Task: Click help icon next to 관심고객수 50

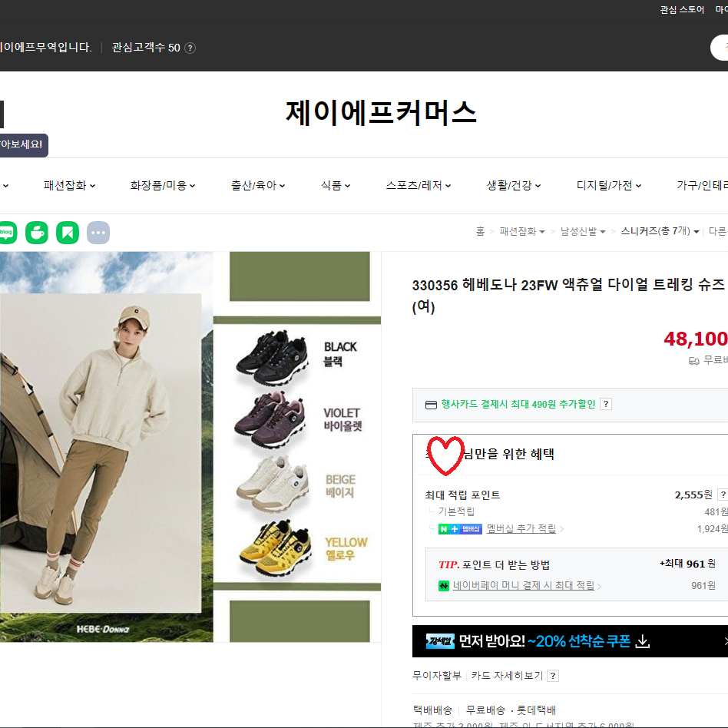Action: click(190, 48)
